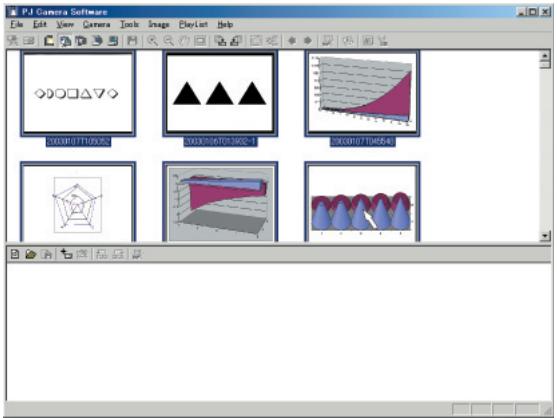Select the blue cones chart thumbnail
The image size is (557, 418).
pos(362,202)
